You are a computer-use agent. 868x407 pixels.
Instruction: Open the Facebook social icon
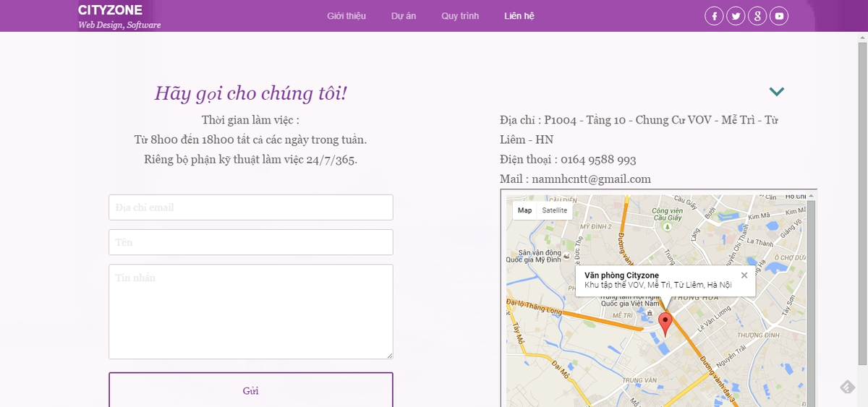[x=714, y=16]
